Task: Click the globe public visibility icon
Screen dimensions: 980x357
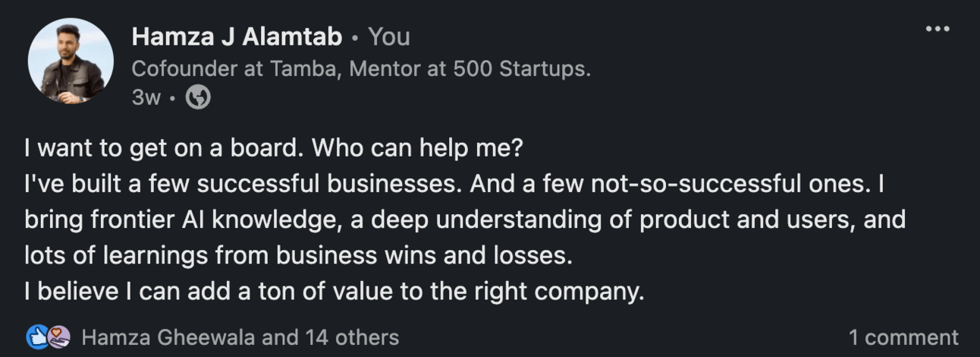Action: [x=198, y=97]
